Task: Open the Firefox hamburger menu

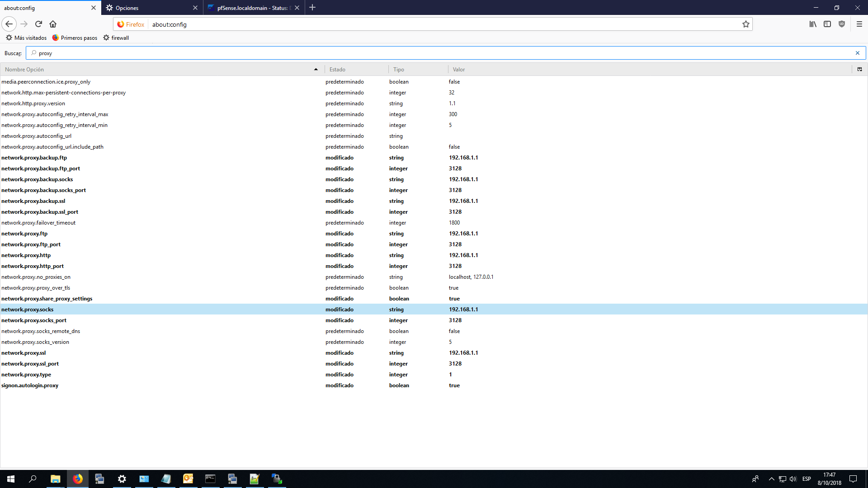Action: click(859, 24)
